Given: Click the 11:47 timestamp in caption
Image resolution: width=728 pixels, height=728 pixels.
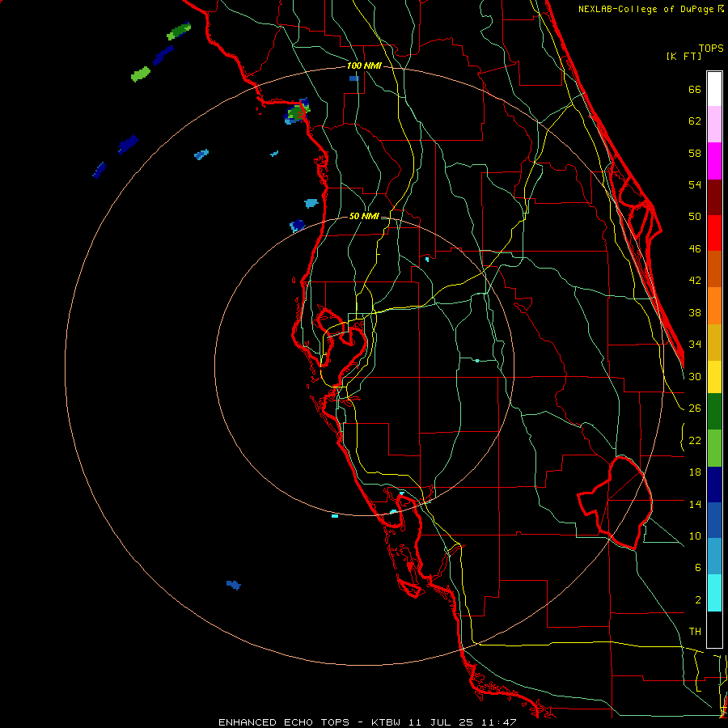Looking at the screenshot, I should (498, 722).
